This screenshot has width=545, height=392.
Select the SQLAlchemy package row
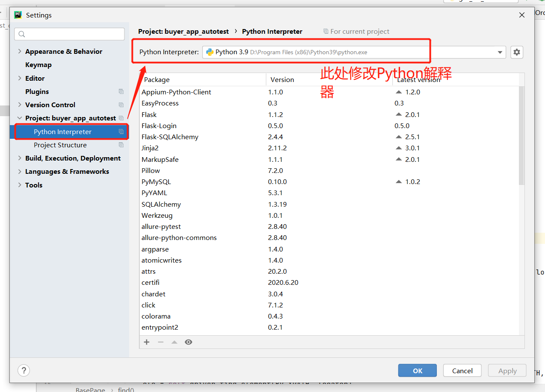click(329, 204)
